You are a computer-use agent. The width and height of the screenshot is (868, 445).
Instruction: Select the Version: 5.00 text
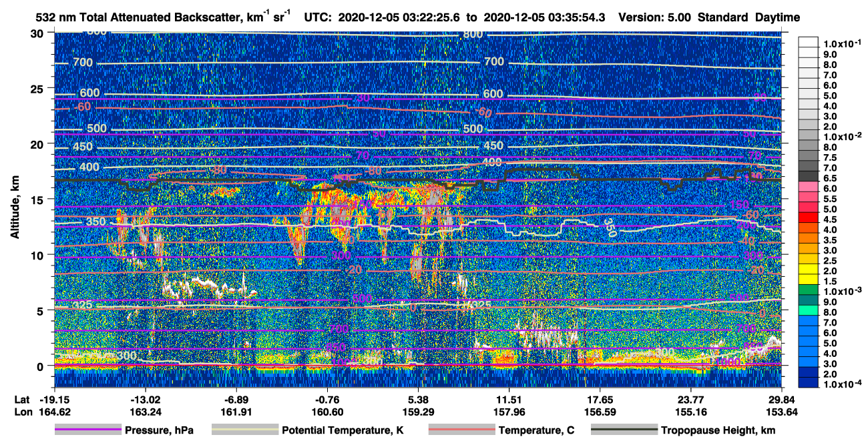tap(654, 18)
